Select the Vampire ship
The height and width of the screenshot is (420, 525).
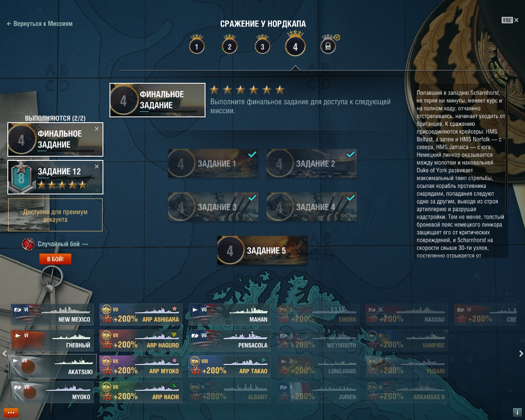[x=407, y=340]
